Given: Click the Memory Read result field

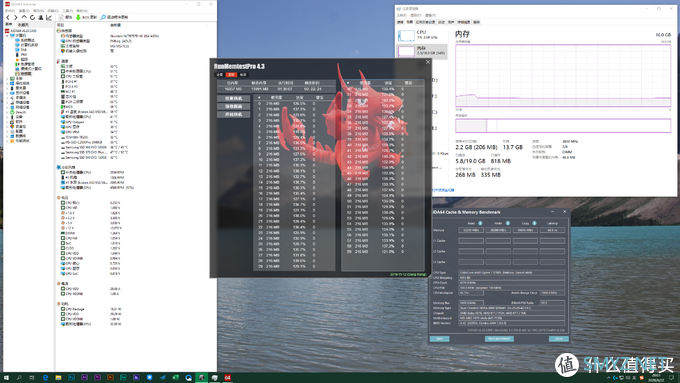Looking at the screenshot, I should (471, 230).
